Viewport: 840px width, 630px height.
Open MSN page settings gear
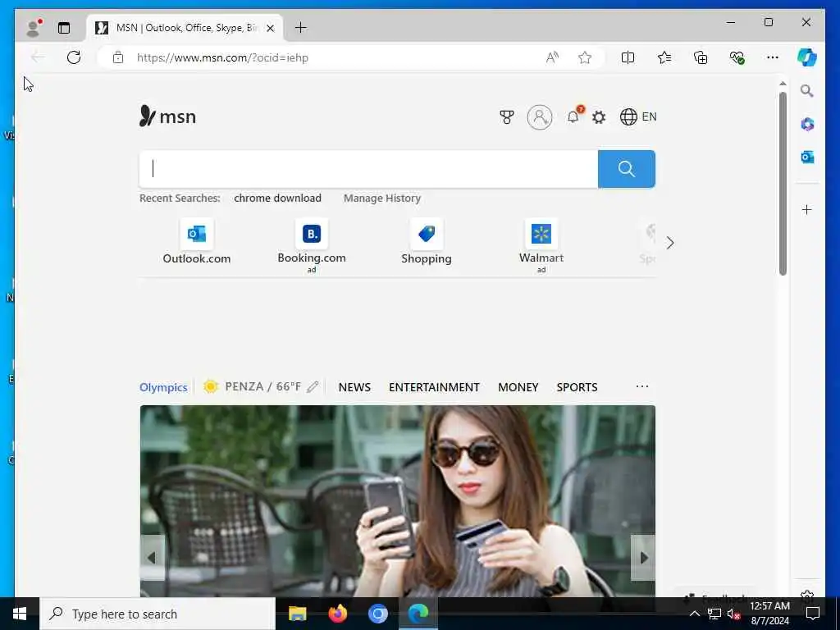click(599, 116)
